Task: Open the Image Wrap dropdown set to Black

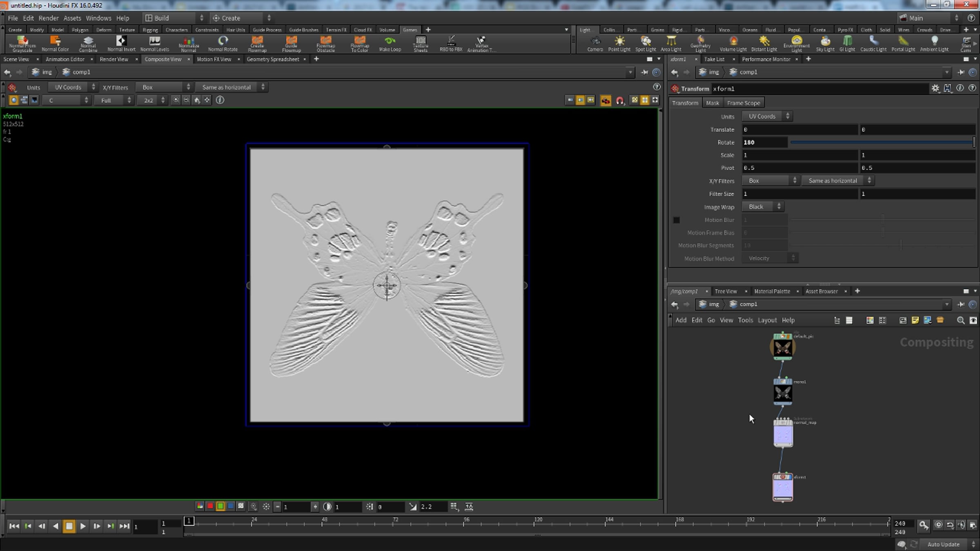Action: coord(763,207)
